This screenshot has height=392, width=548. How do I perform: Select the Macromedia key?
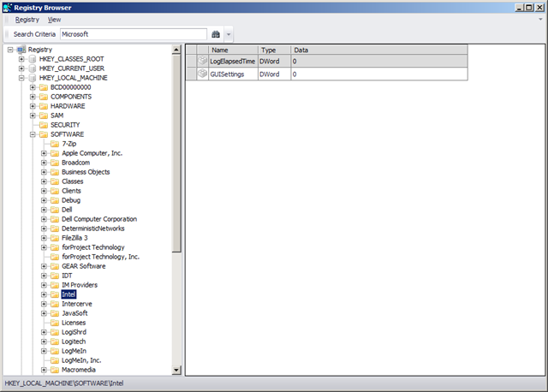(x=79, y=370)
